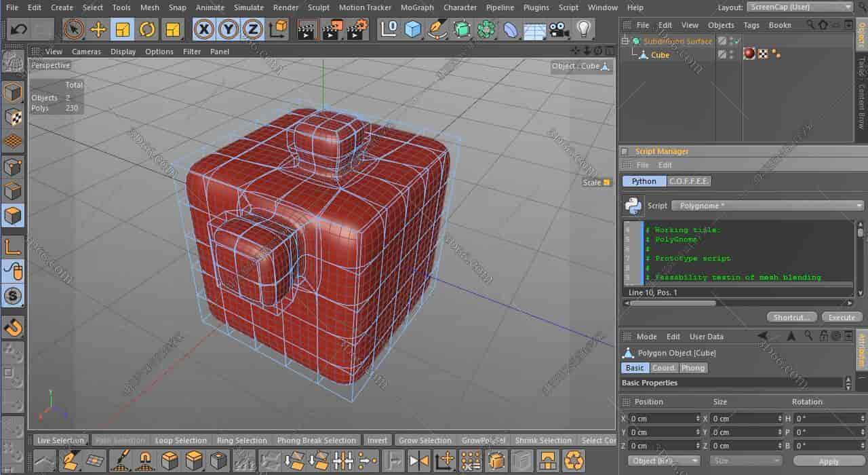Select the Scale tool in the toolbar
This screenshot has width=868, height=475.
[123, 29]
